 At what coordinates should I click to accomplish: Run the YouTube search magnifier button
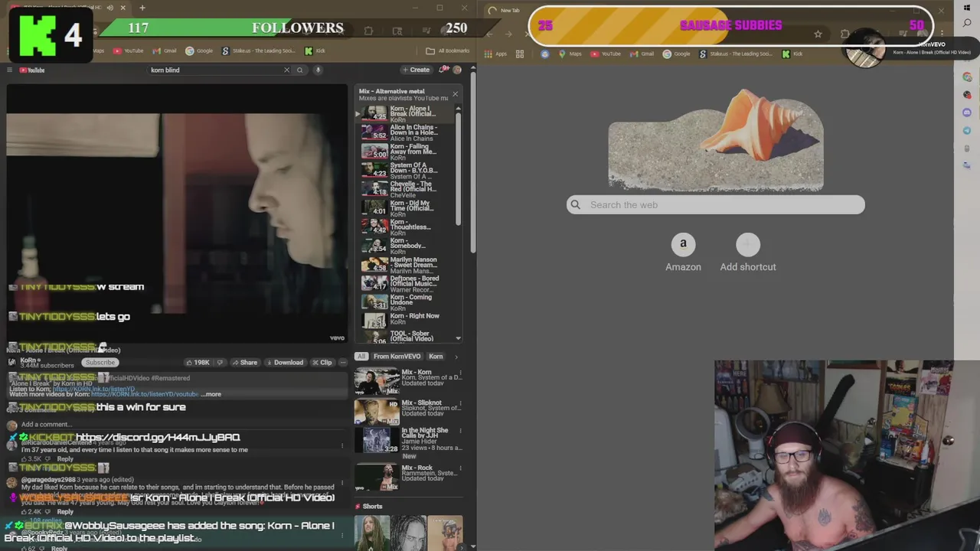click(300, 70)
